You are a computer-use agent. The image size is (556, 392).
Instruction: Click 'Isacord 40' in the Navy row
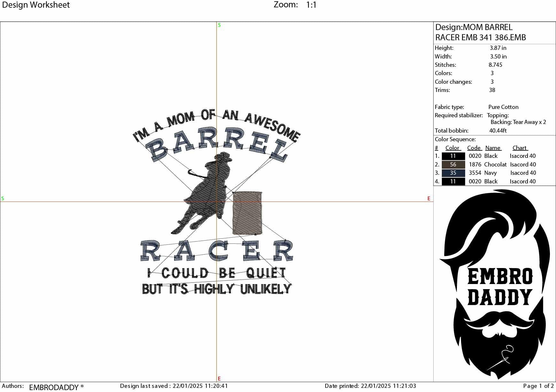[x=523, y=173]
